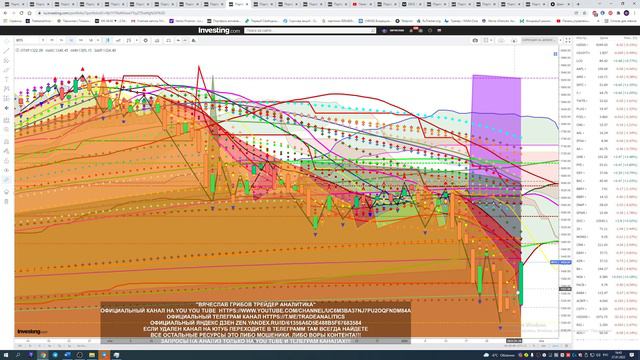640x360 pixels.
Task: Open the compare symbols button
Action: 118,40
